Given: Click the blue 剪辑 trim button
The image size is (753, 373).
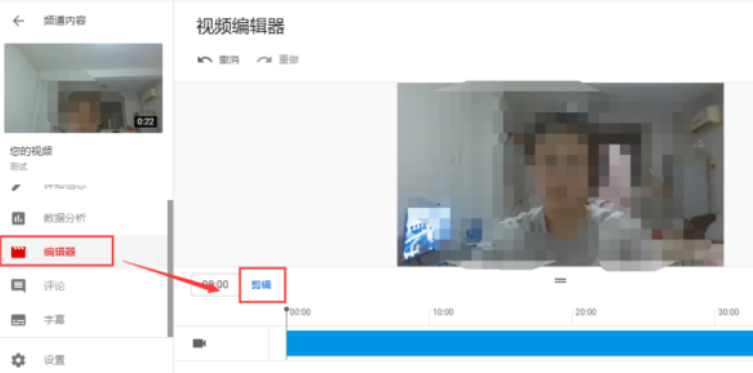Looking at the screenshot, I should tap(261, 285).
